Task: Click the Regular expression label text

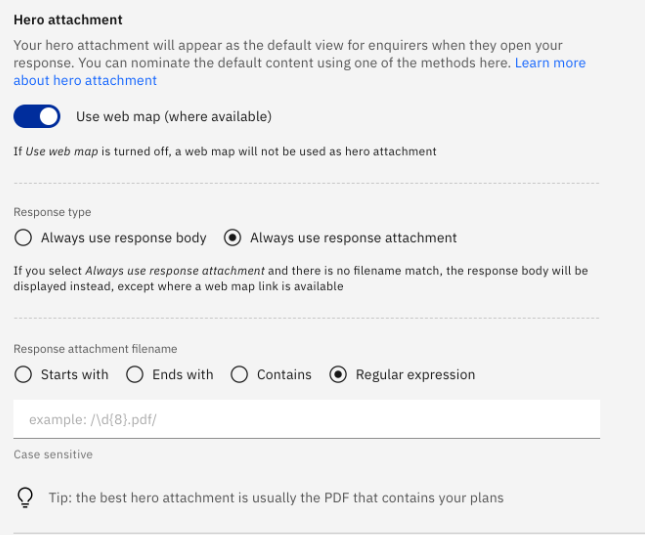Action: point(415,375)
